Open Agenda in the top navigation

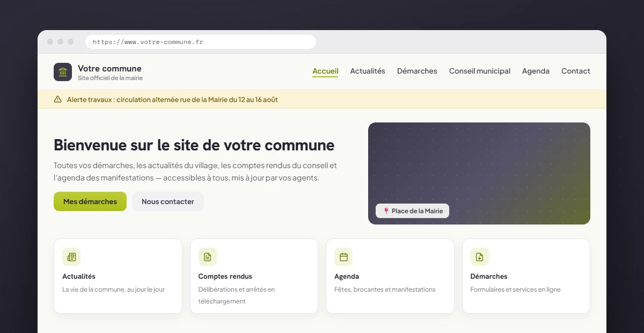[x=536, y=71]
